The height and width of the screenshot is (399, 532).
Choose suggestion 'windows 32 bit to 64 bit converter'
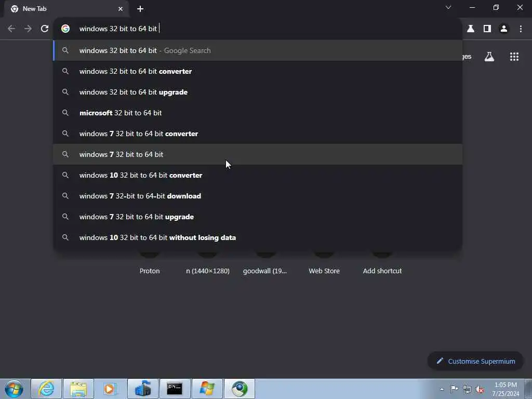258,71
